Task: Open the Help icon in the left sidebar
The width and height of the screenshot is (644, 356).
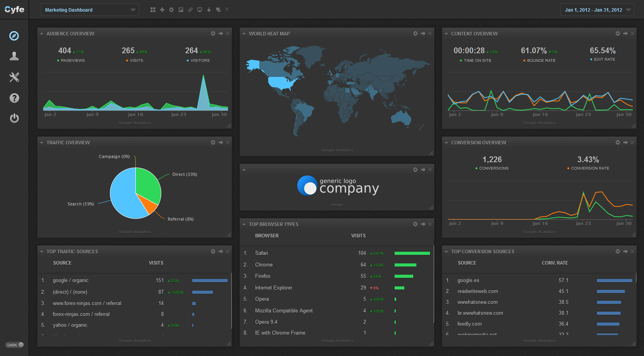Action: [14, 98]
